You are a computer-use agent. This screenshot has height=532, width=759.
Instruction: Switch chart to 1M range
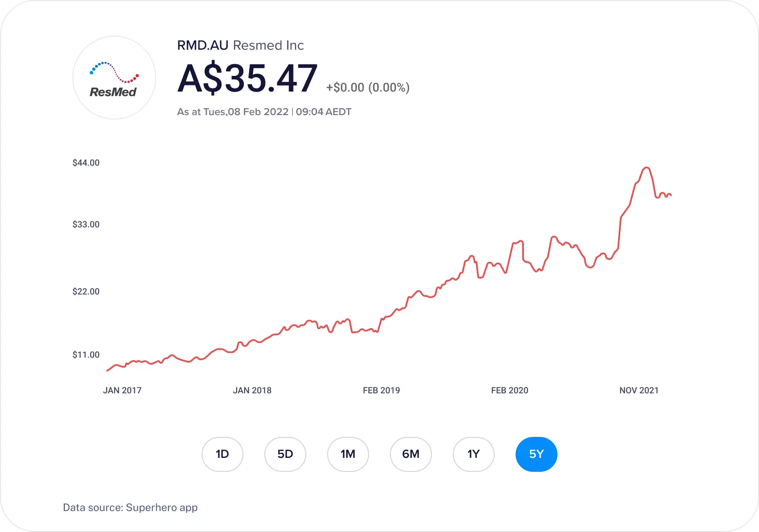348,454
